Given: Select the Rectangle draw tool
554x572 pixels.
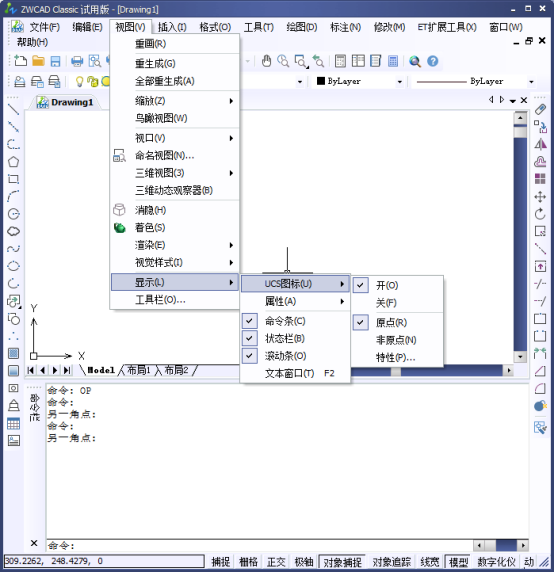Looking at the screenshot, I should [x=13, y=179].
